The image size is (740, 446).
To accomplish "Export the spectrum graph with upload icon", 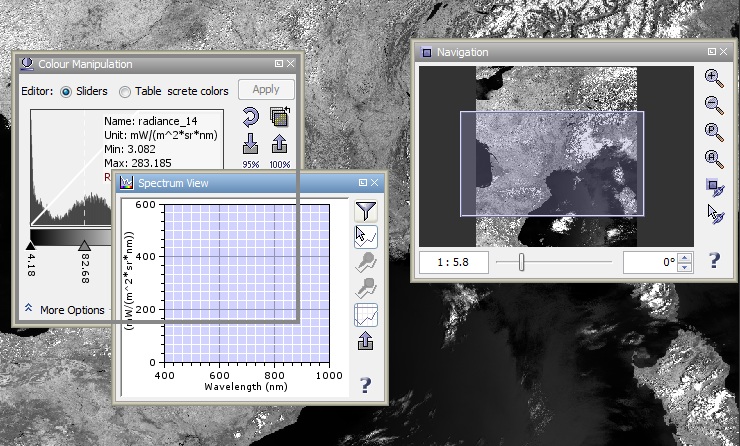I will coord(366,342).
